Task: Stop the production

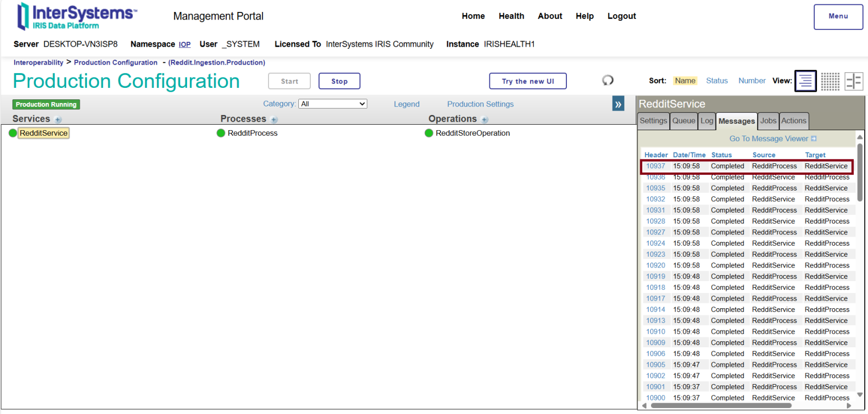Action: 339,81
